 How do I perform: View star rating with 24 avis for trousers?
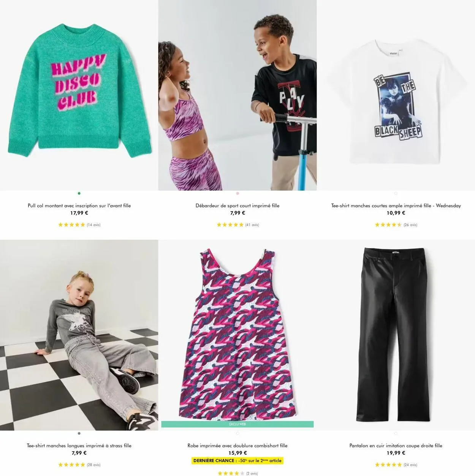coord(396,465)
